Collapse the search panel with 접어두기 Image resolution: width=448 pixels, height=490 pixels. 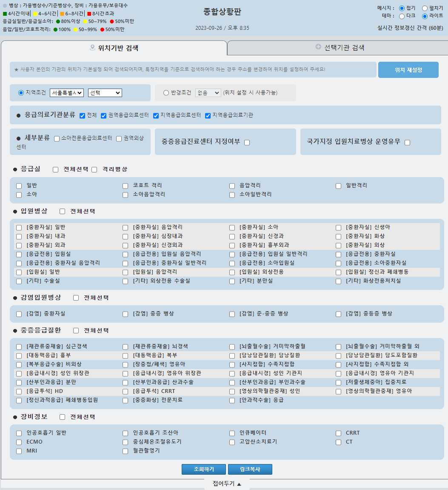(227, 484)
